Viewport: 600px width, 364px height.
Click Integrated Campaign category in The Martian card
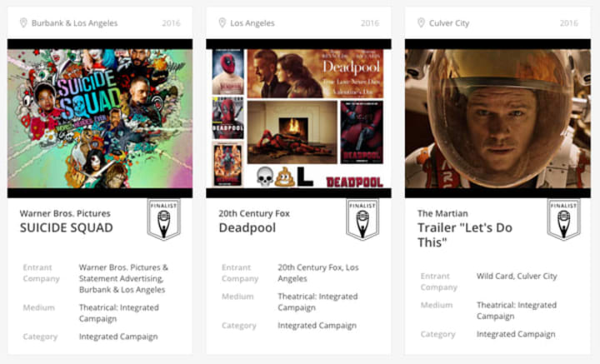coord(516,334)
